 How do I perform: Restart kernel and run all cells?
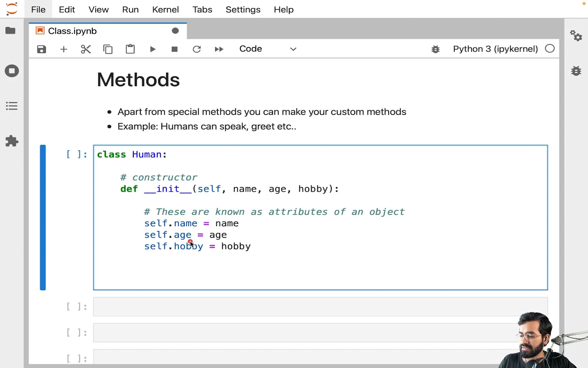coord(219,49)
